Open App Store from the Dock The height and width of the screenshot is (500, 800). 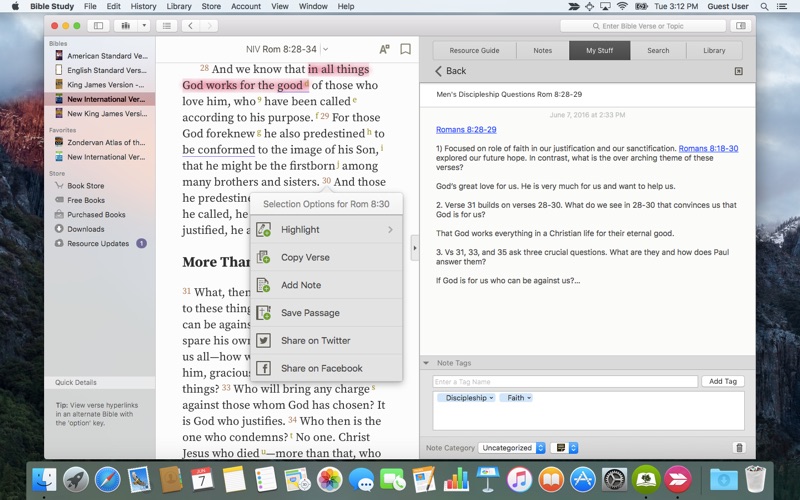coord(583,480)
